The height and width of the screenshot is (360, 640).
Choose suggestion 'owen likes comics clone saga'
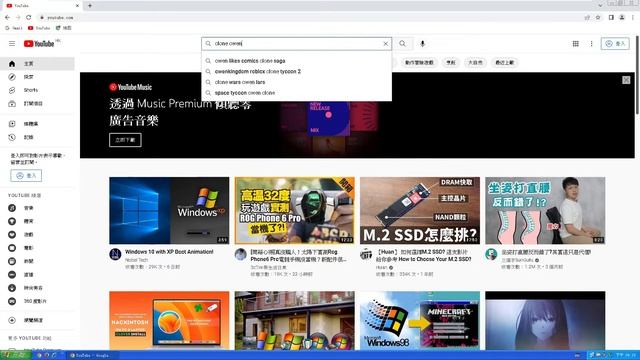(x=296, y=61)
